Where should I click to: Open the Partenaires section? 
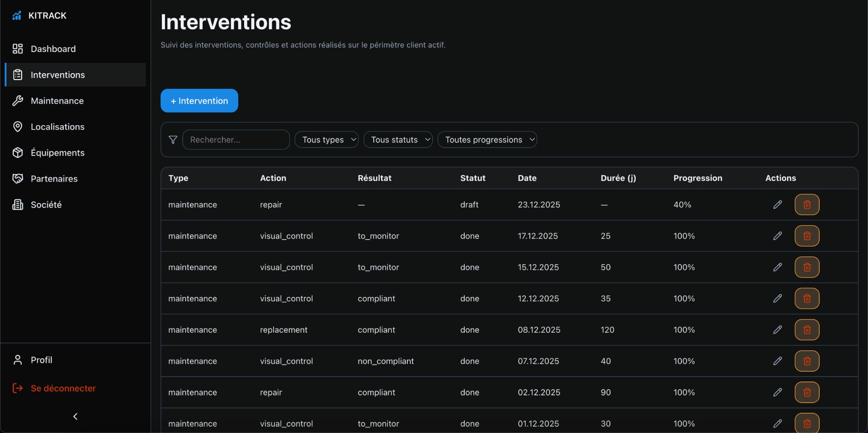(x=54, y=179)
